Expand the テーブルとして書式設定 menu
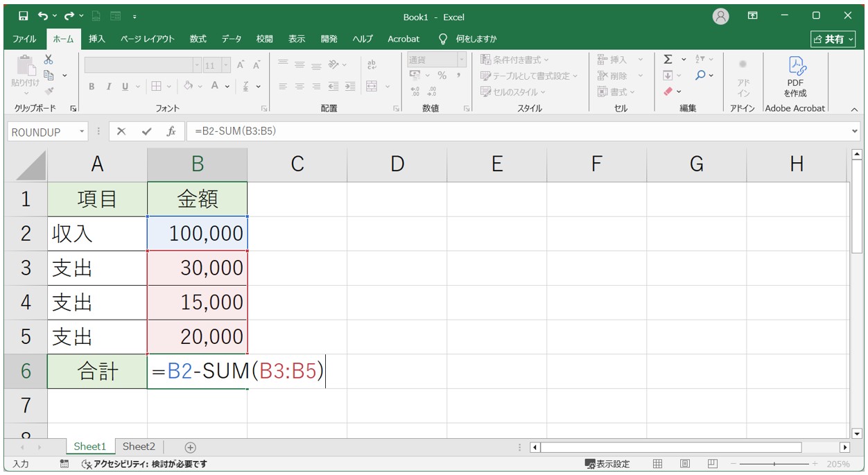Viewport: 868px width, 475px height. pyautogui.click(x=528, y=76)
